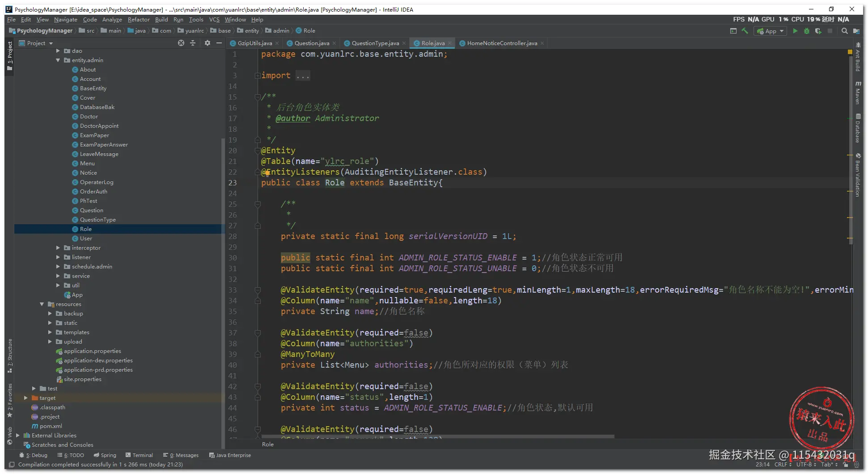The image size is (868, 474).
Task: Expand the interceptor folder in the tree
Action: [x=58, y=248]
